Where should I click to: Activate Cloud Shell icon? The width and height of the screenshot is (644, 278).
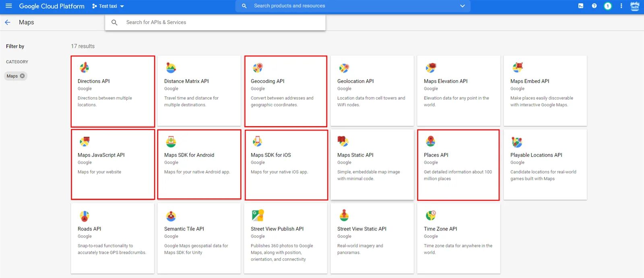pyautogui.click(x=581, y=6)
